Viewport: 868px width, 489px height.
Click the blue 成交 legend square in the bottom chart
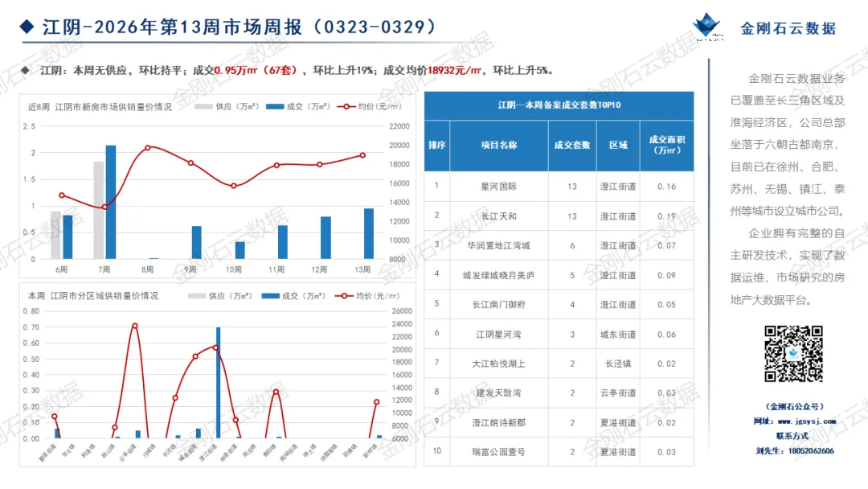272,296
